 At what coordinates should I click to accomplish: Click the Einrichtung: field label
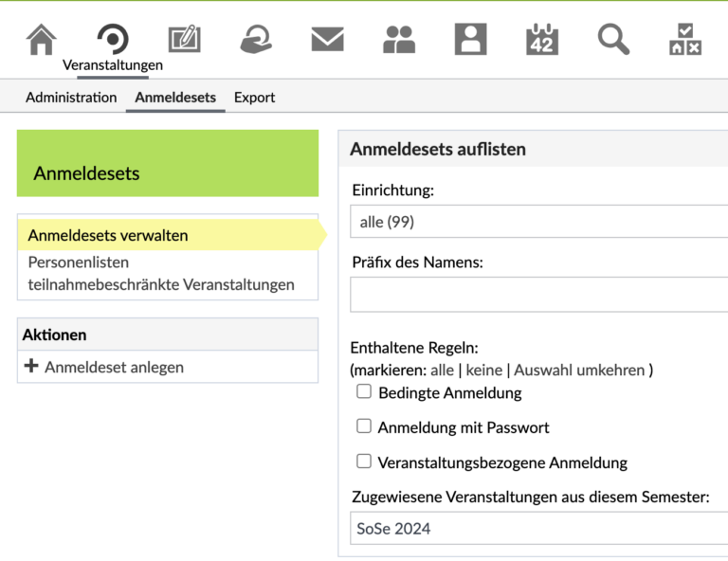(x=392, y=190)
